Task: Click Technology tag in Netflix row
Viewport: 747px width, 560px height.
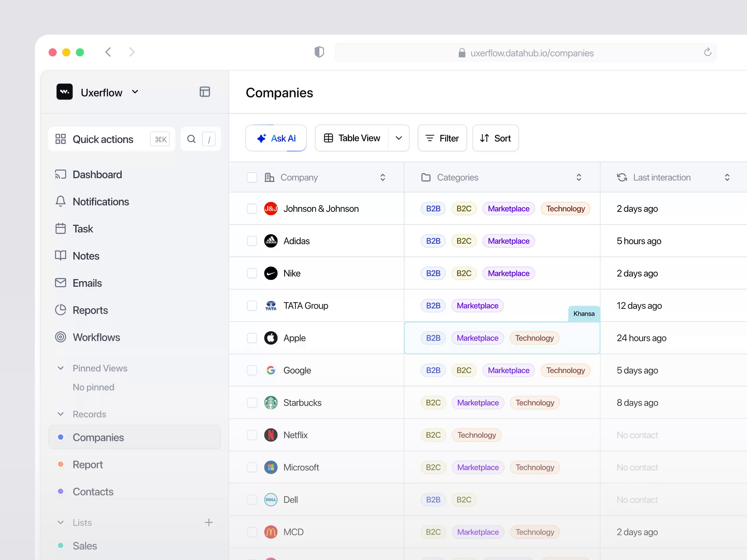Action: click(x=476, y=435)
